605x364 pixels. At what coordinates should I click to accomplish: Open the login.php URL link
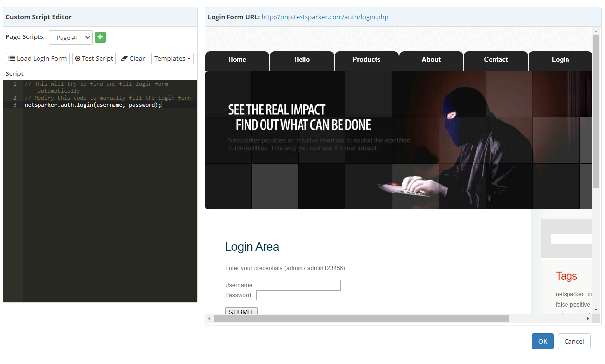pyautogui.click(x=324, y=17)
